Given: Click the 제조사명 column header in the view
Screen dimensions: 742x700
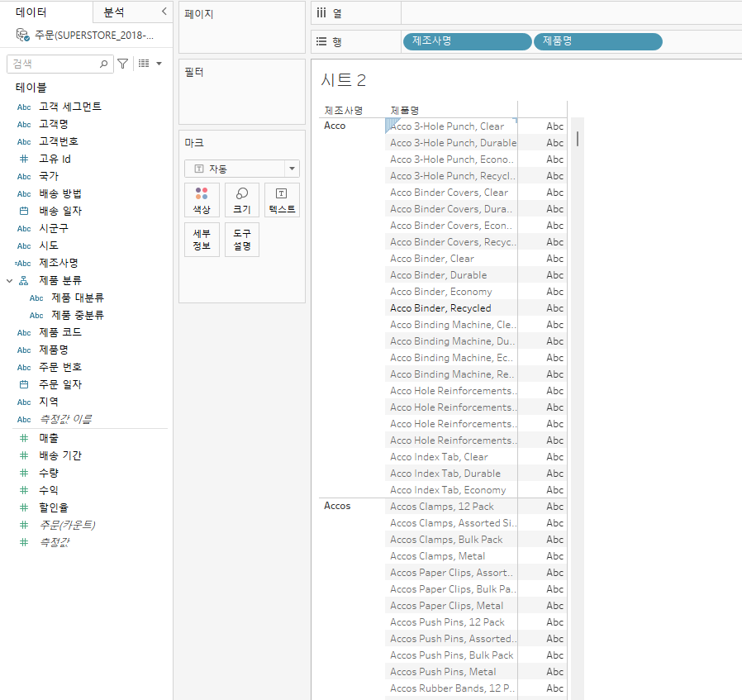Looking at the screenshot, I should pyautogui.click(x=344, y=110).
